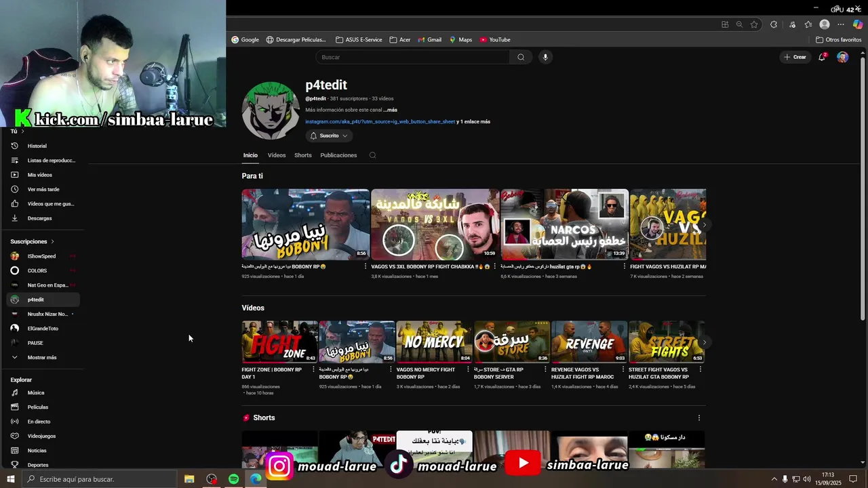Open Spotify from the taskbar
The image size is (868, 488).
point(233,479)
